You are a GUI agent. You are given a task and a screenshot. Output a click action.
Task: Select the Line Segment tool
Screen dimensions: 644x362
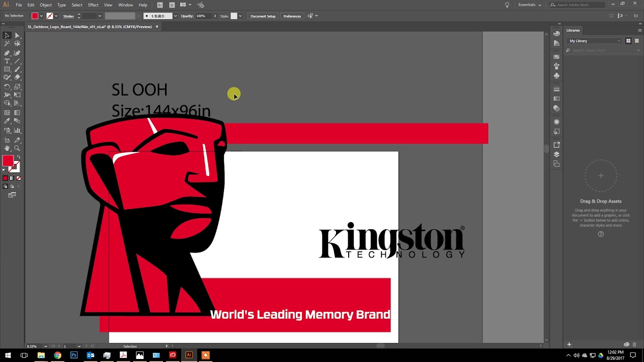pyautogui.click(x=17, y=61)
